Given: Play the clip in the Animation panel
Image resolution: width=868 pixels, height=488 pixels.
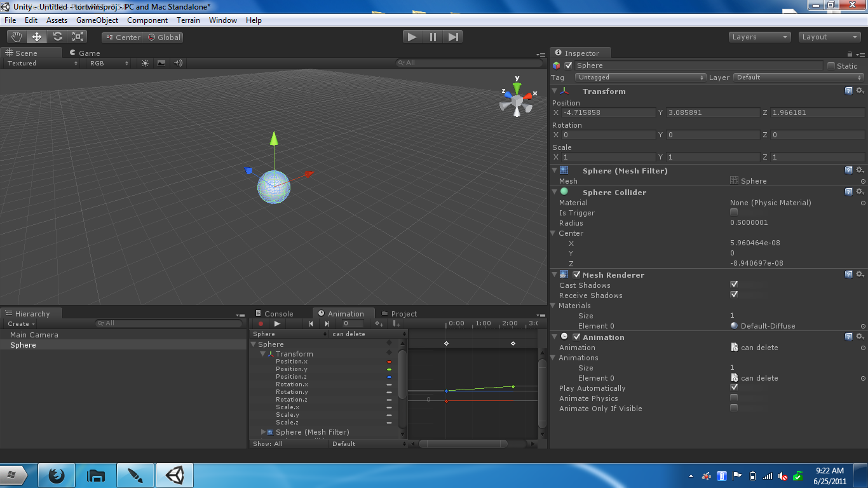Looking at the screenshot, I should point(277,323).
